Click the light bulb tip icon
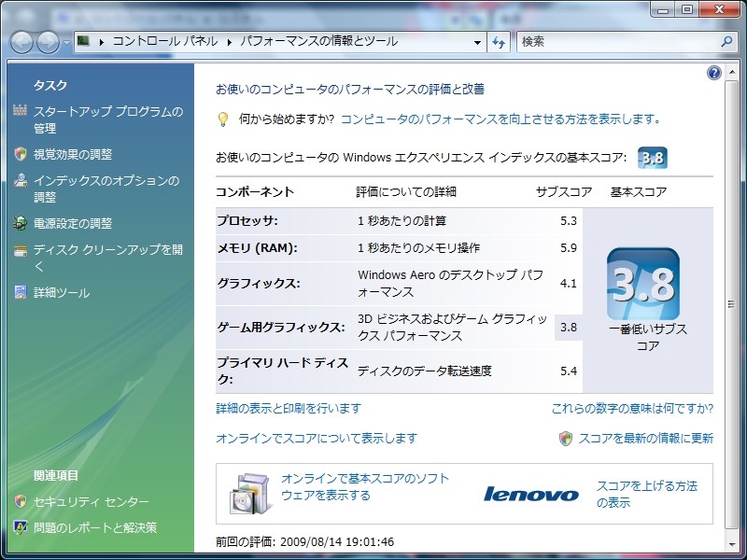 click(x=222, y=119)
